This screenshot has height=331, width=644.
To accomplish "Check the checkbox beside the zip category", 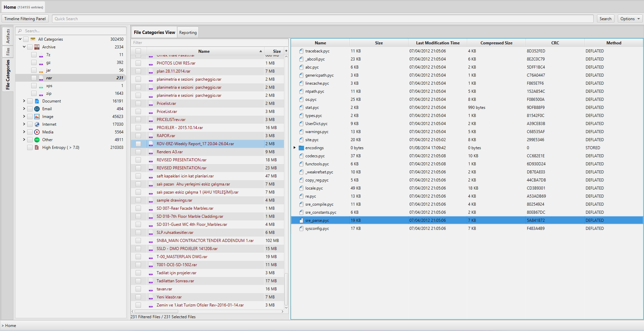I will coord(34,93).
